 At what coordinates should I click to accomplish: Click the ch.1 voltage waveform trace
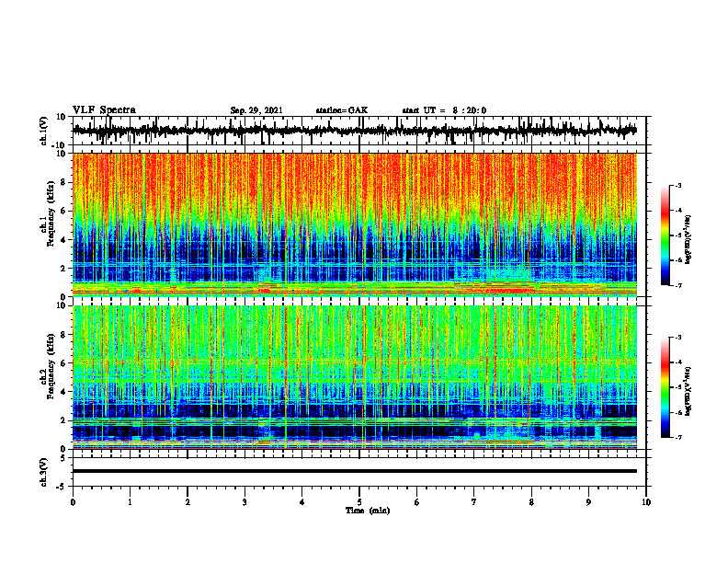(355, 131)
